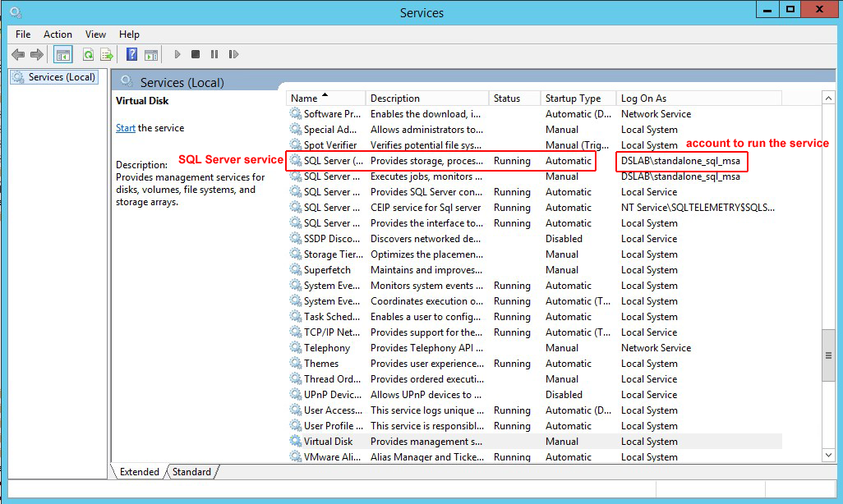Click the Refresh toolbar icon
Viewport: 843px width, 504px height.
coord(87,55)
